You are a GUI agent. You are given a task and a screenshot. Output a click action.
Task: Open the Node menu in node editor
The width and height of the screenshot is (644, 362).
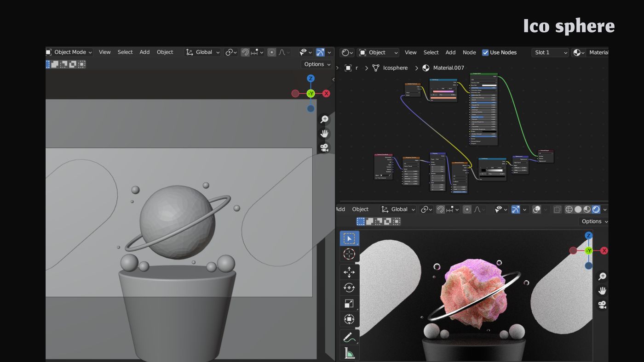469,52
